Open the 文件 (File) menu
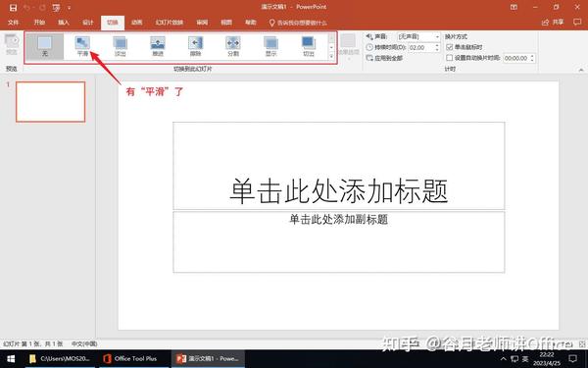Image resolution: width=588 pixels, height=368 pixels. pos(13,23)
